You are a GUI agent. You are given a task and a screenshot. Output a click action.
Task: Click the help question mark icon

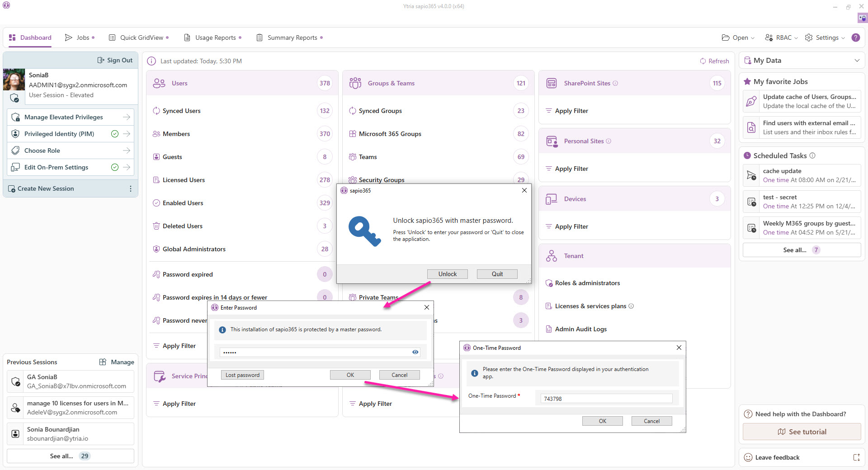855,38
